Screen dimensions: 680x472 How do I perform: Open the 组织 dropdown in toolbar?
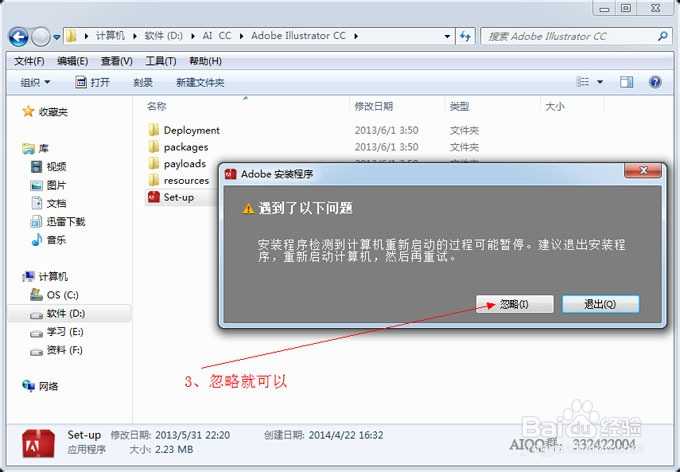point(35,82)
